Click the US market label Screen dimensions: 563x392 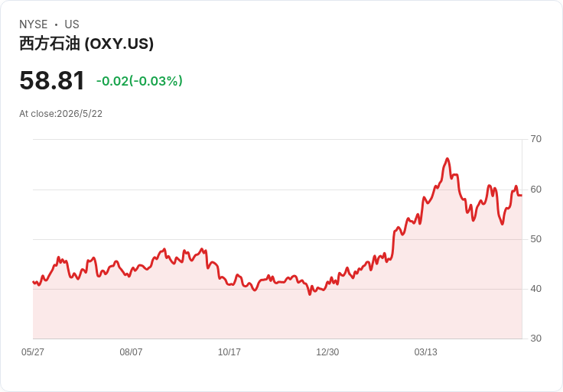tap(72, 24)
